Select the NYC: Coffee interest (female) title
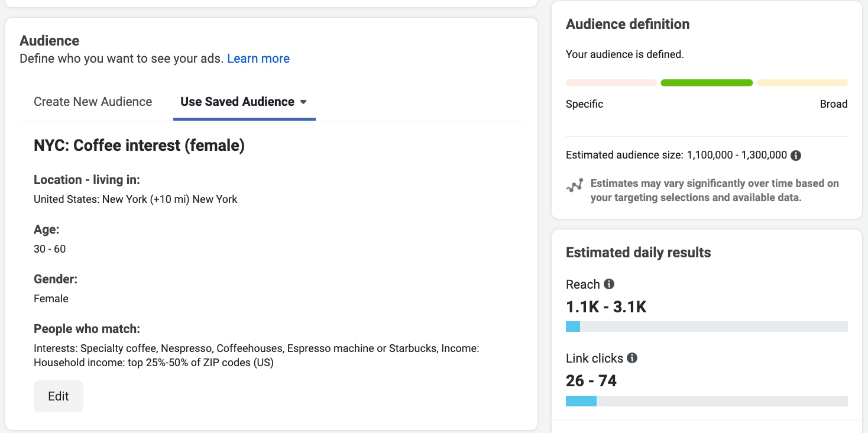Image resolution: width=868 pixels, height=433 pixels. pyautogui.click(x=139, y=146)
